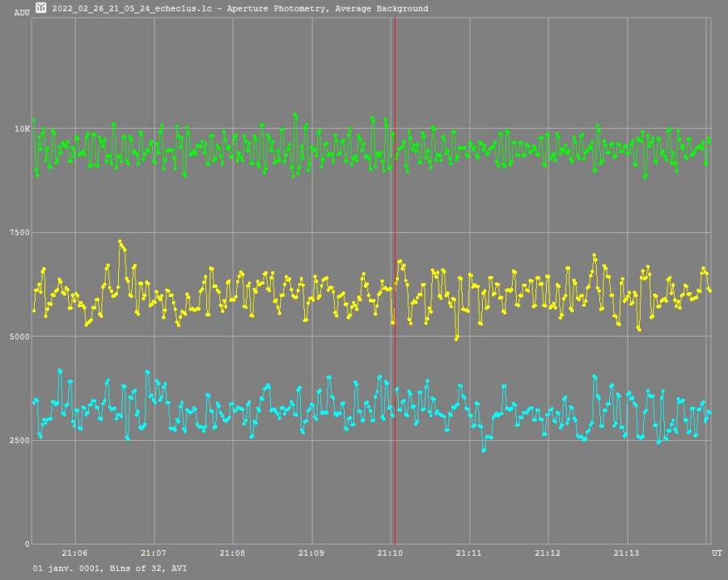The height and width of the screenshot is (580, 728).
Task: Click the red vertical frame marker line
Action: pos(395,324)
